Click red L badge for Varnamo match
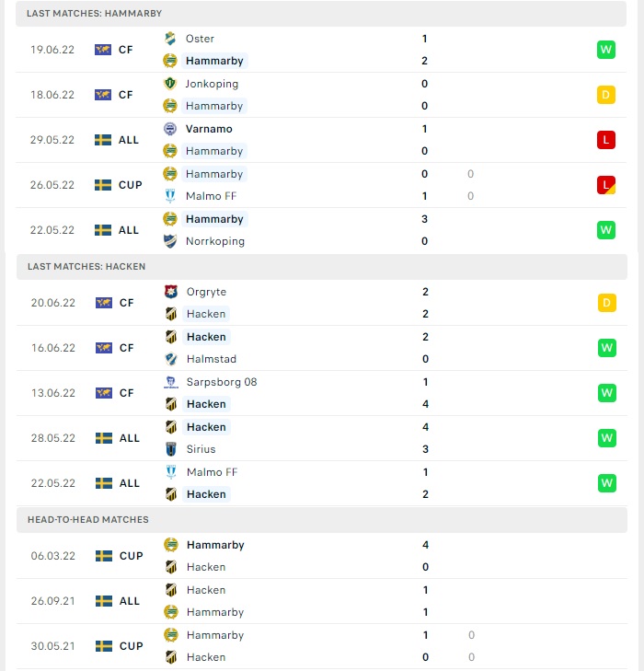The width and height of the screenshot is (644, 671). [x=606, y=140]
